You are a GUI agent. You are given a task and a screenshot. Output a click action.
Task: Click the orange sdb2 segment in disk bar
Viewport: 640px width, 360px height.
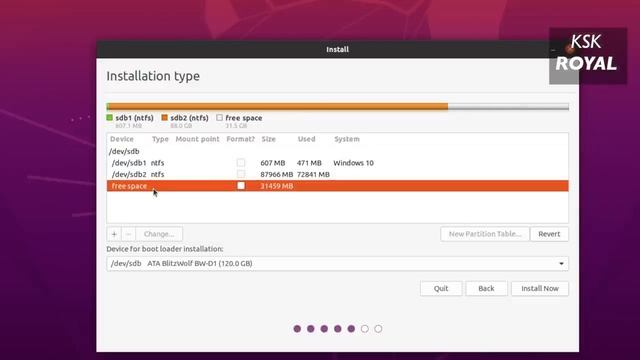[278, 107]
